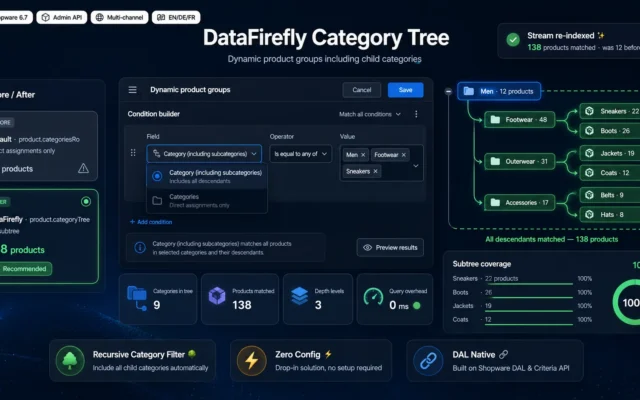640x400 pixels.
Task: Click the Recursive Category Filter tree icon
Action: 70,361
